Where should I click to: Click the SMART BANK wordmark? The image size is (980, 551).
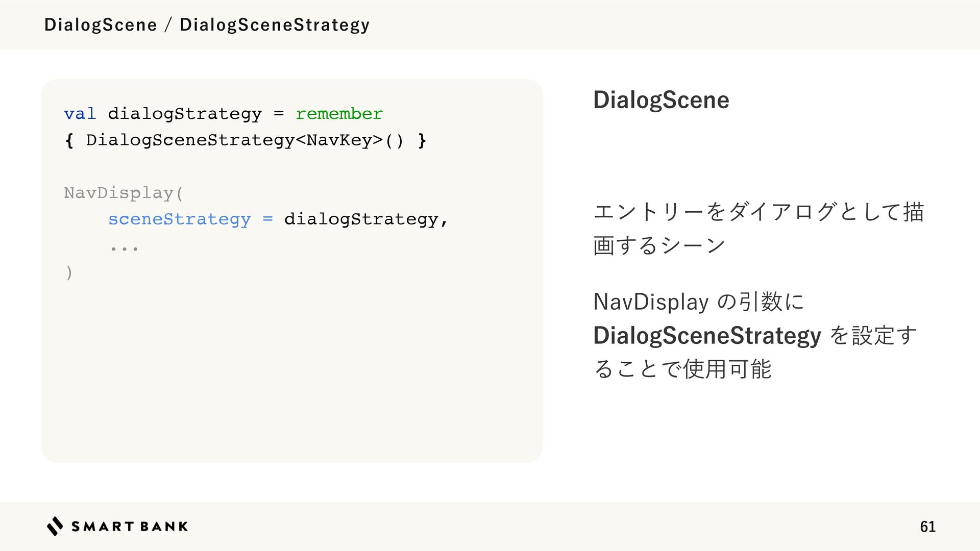point(130,527)
